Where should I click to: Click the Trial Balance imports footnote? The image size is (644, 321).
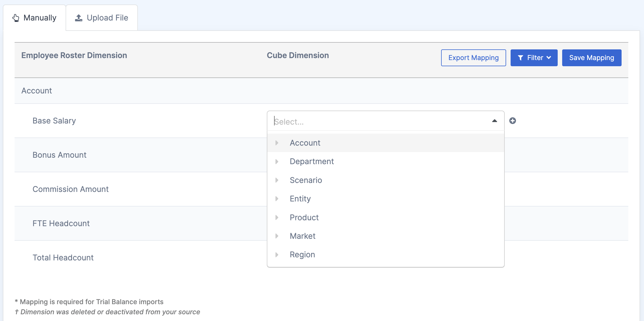point(89,302)
